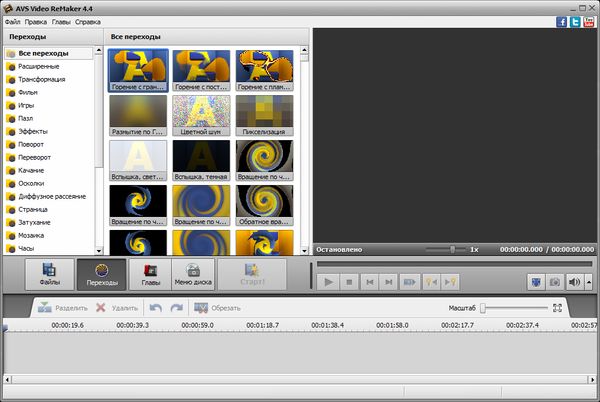Image resolution: width=600 pixels, height=402 pixels.
Task: Open the Файл menu
Action: [x=15, y=20]
